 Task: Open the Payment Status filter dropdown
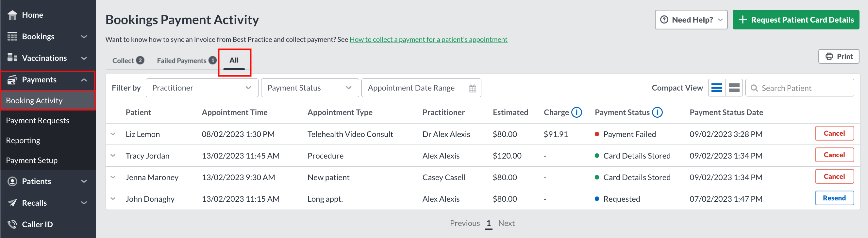tap(310, 88)
